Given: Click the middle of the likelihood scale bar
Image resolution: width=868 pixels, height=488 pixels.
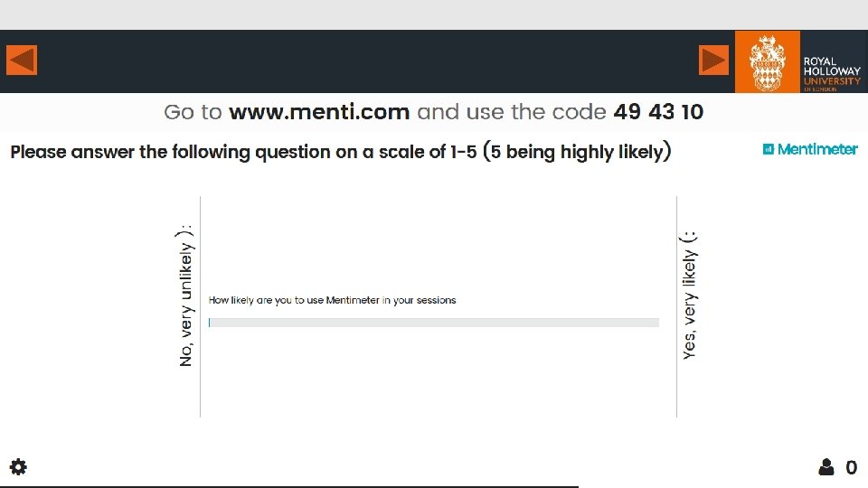Looking at the screenshot, I should [x=434, y=323].
